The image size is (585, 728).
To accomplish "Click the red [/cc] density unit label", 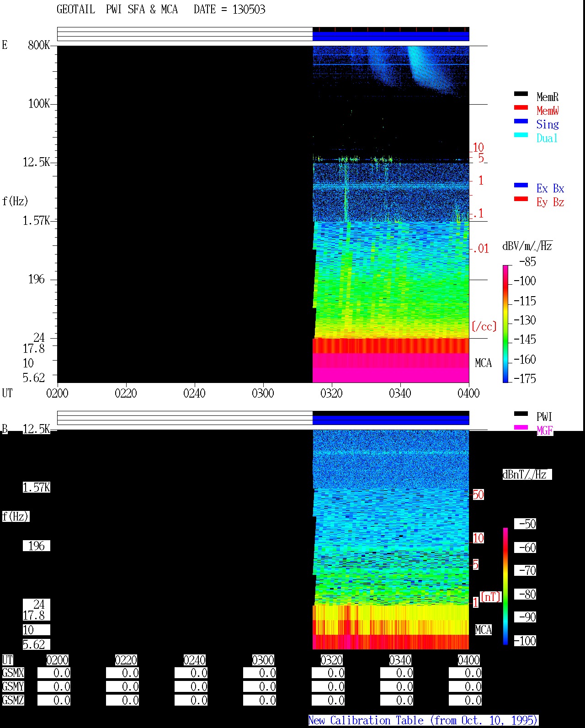I will [484, 326].
